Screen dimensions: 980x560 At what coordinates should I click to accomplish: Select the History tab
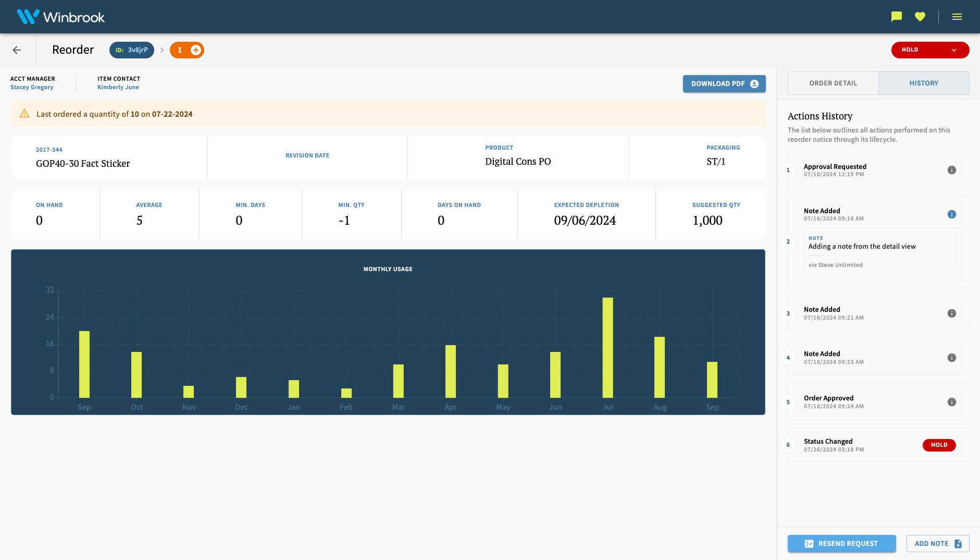click(924, 83)
